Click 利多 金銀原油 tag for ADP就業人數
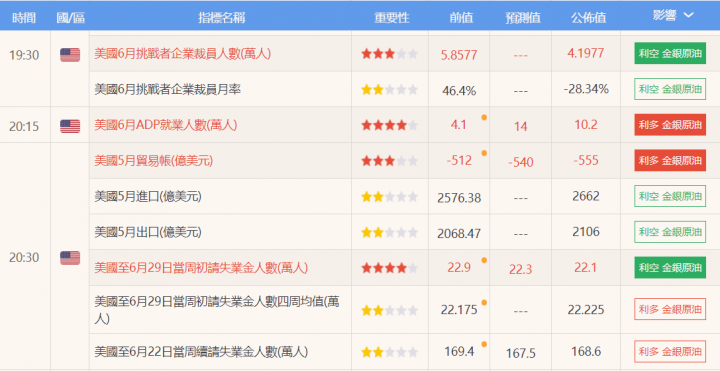This screenshot has height=371, width=720. coord(670,125)
